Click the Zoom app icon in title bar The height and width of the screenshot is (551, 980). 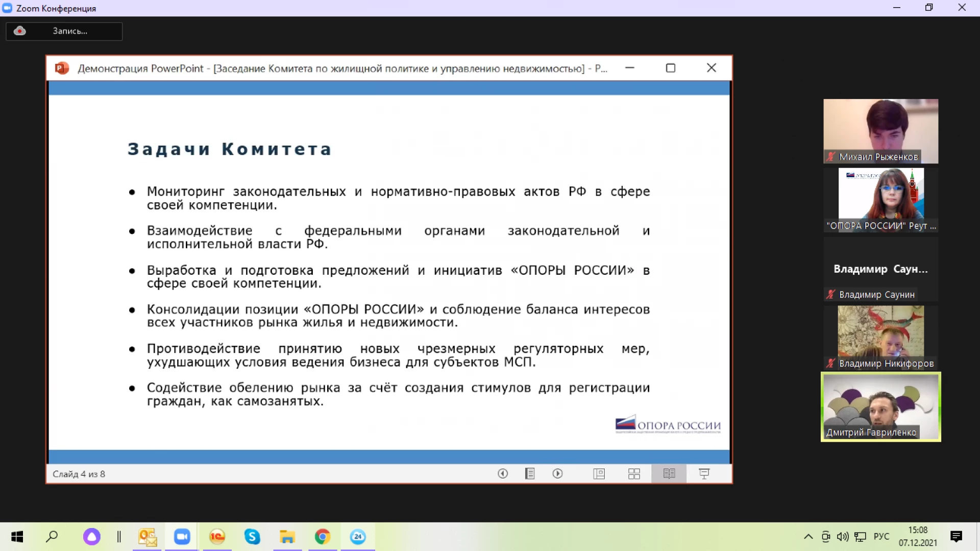point(7,8)
